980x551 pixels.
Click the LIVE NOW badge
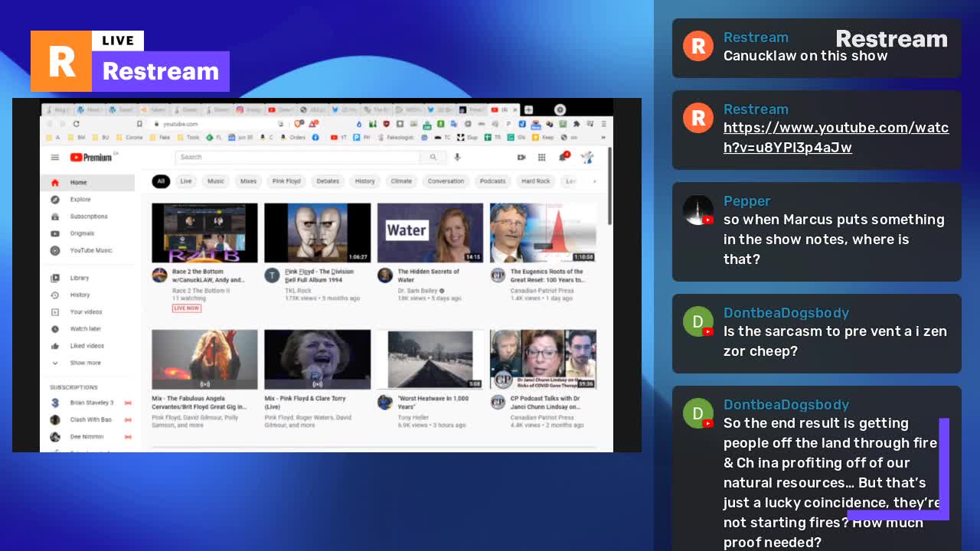(x=186, y=308)
